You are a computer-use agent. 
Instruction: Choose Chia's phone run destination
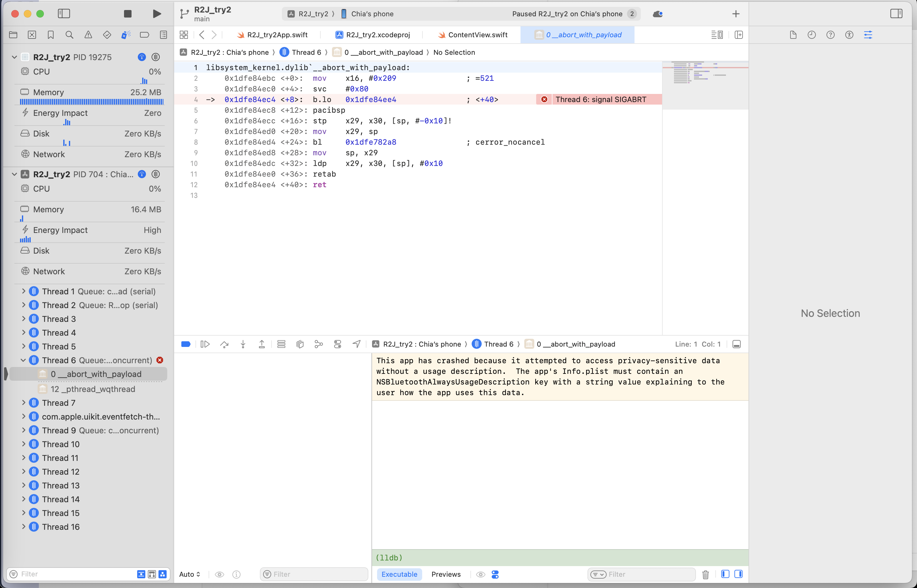367,14
